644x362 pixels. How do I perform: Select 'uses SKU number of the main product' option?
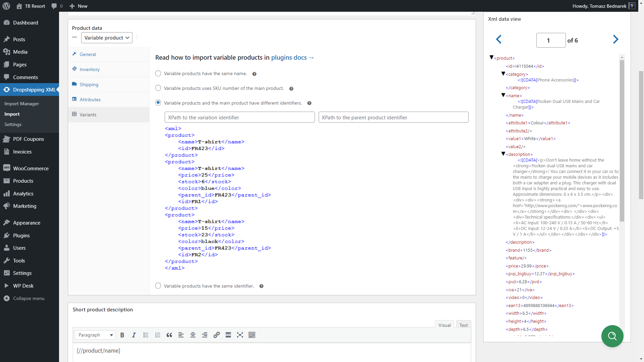(x=158, y=88)
